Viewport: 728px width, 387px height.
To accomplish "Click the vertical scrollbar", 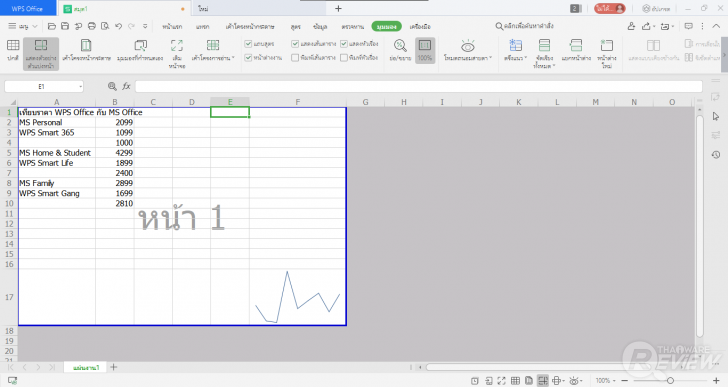I will coord(700,226).
